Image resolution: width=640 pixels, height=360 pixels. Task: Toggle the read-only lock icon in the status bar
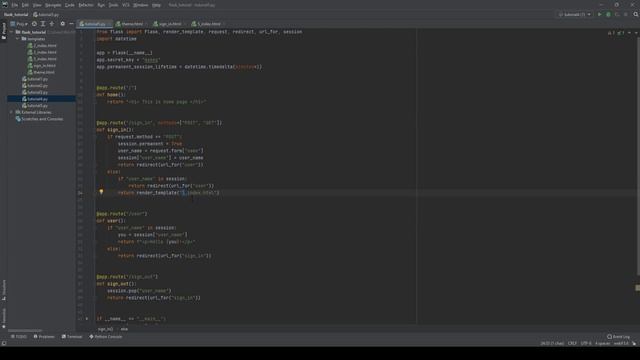[634, 343]
